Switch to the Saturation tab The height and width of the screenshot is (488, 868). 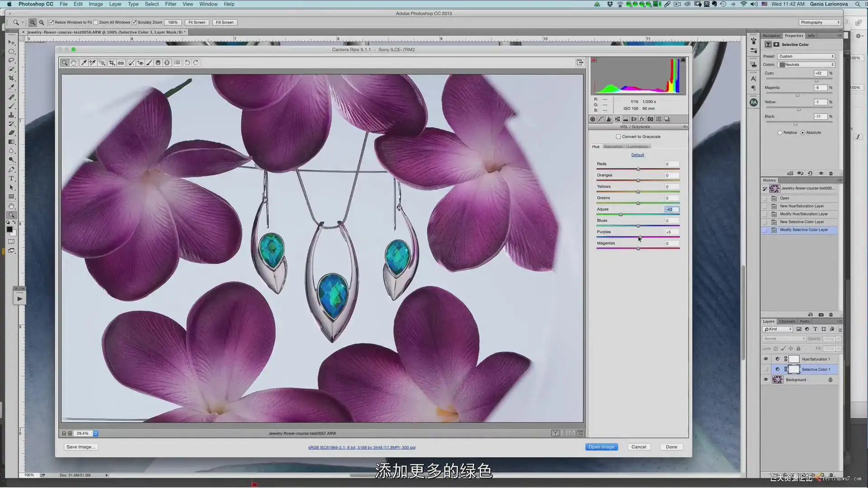pyautogui.click(x=613, y=147)
